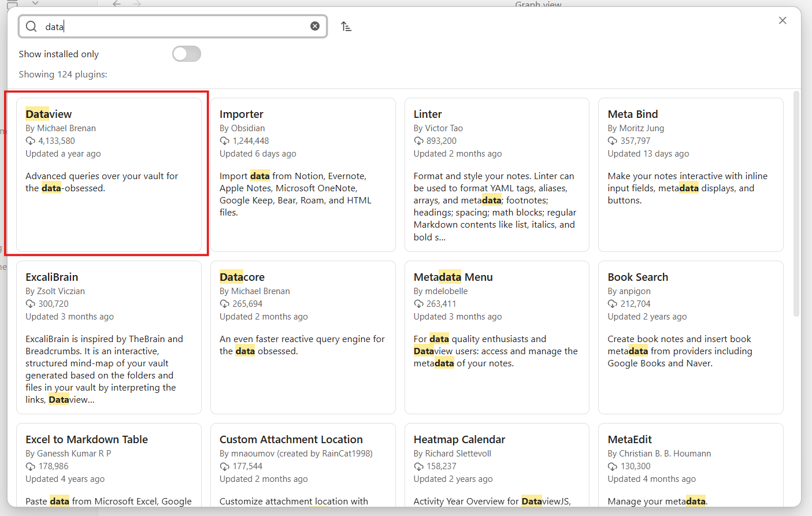Click the download icon beside 177,544
The width and height of the screenshot is (812, 516).
[225, 466]
